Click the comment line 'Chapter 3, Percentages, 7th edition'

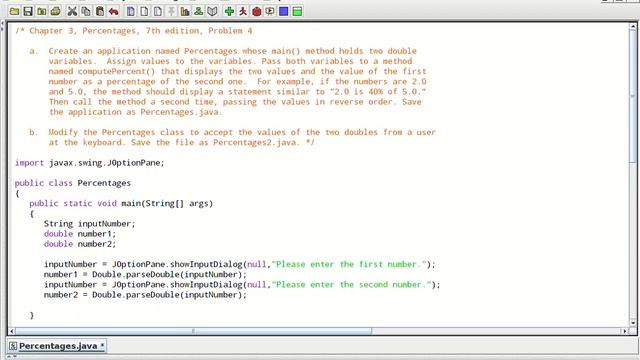click(x=116, y=31)
